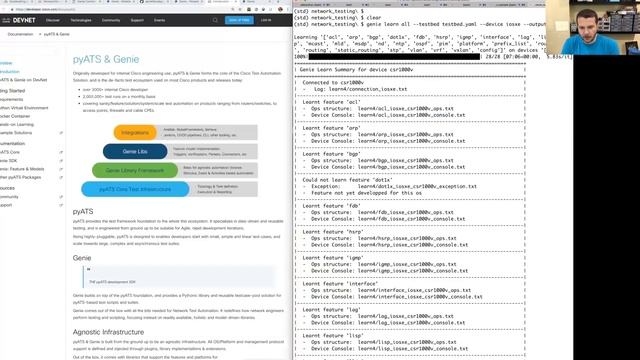Click the 'Agnostic Infrastructure' heading
The image size is (640, 360).
tap(109, 332)
